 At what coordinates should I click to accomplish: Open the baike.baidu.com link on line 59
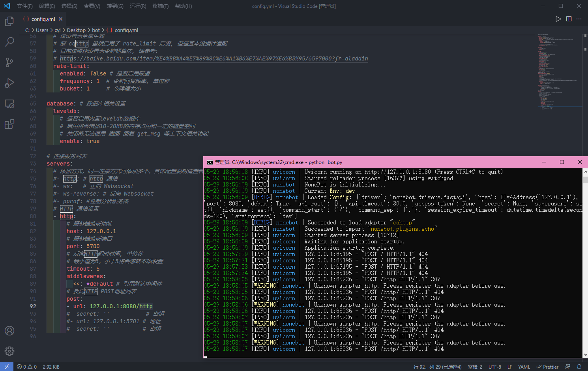[x=214, y=58]
